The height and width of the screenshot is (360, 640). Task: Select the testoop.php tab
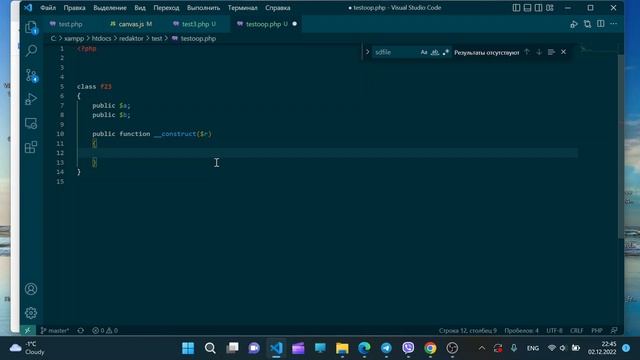coord(266,24)
